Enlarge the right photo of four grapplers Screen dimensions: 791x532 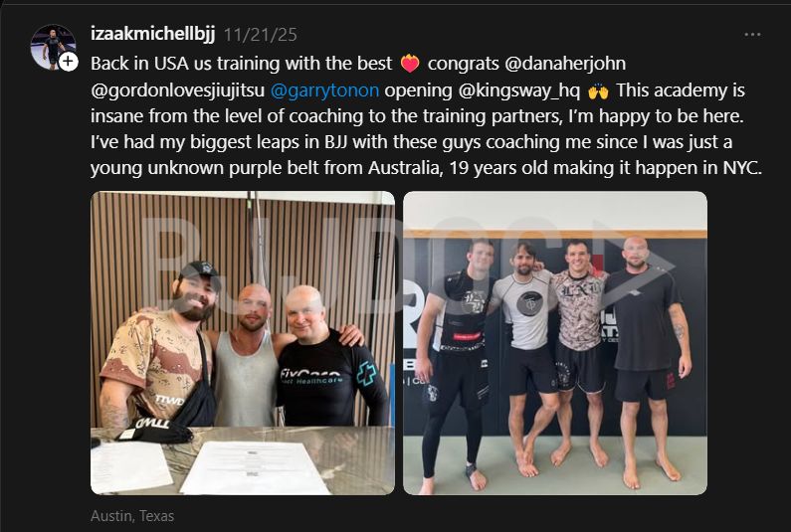pos(555,343)
